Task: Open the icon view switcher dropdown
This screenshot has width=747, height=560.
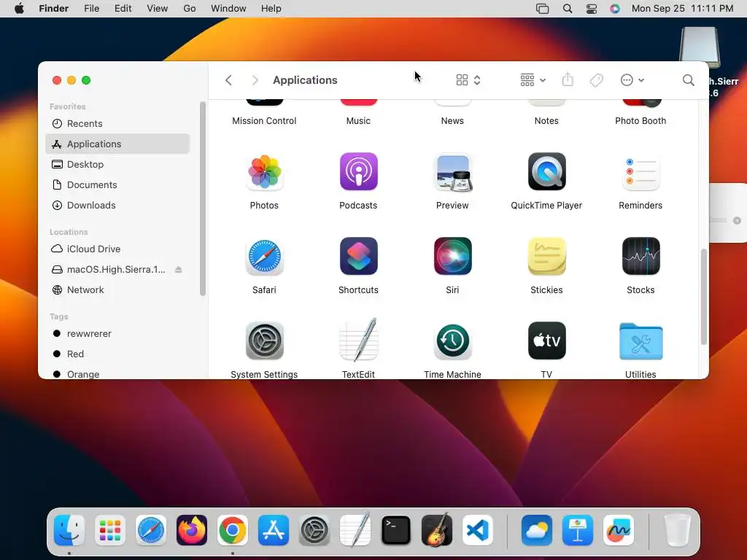Action: coord(468,80)
